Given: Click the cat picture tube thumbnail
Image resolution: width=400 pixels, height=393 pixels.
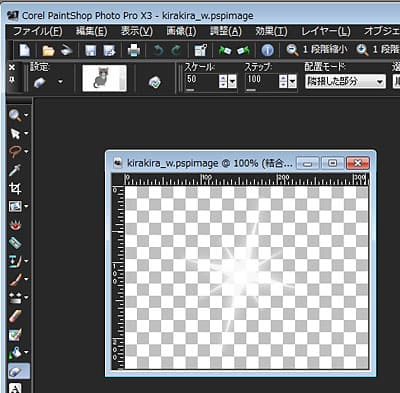Looking at the screenshot, I should 104,78.
